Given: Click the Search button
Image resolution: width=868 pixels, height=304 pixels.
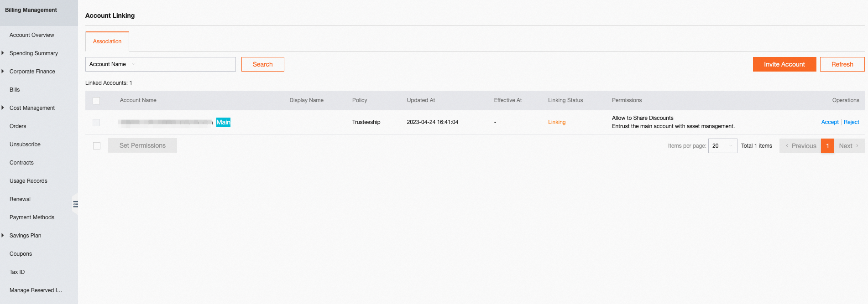Looking at the screenshot, I should [263, 64].
